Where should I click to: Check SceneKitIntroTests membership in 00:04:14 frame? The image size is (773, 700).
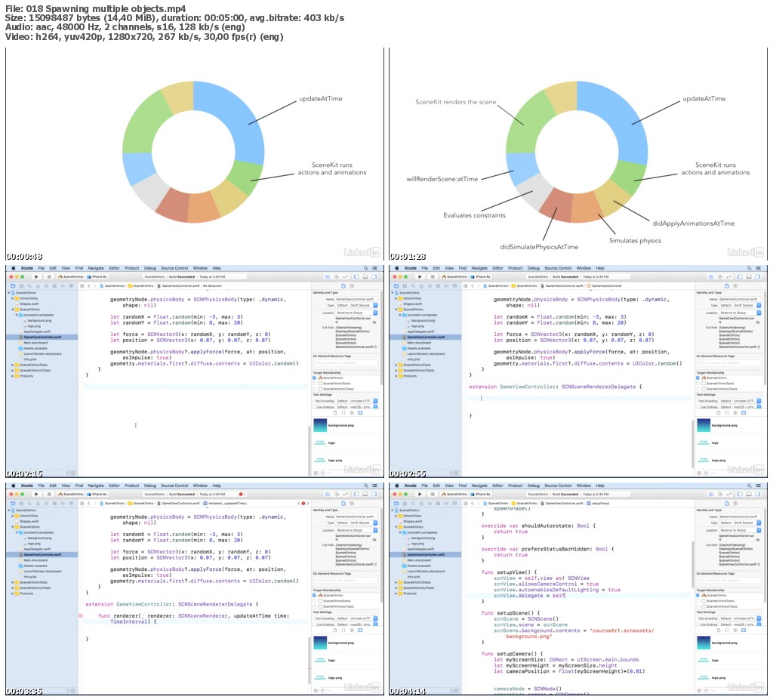point(698,601)
